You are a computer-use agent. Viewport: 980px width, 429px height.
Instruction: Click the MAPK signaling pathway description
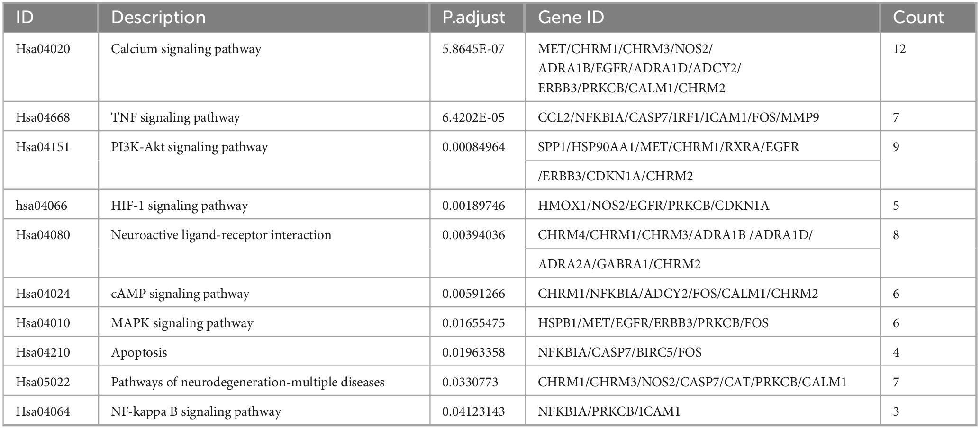click(182, 323)
